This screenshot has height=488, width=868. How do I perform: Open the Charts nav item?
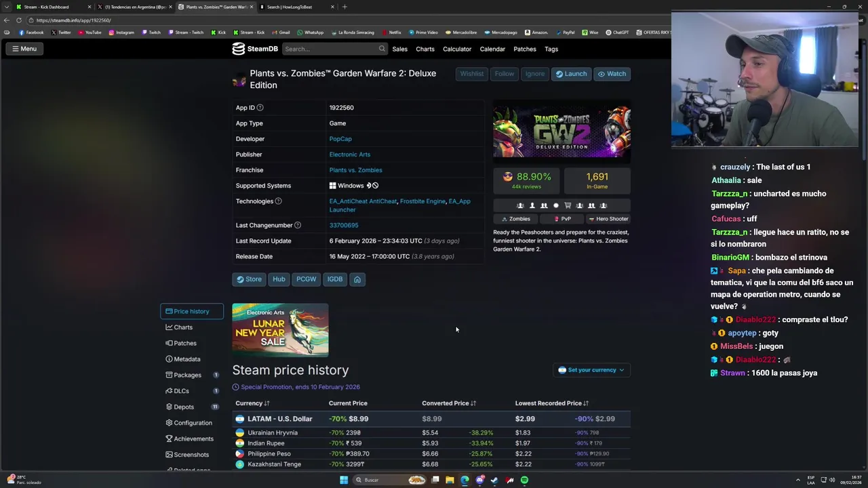(425, 49)
